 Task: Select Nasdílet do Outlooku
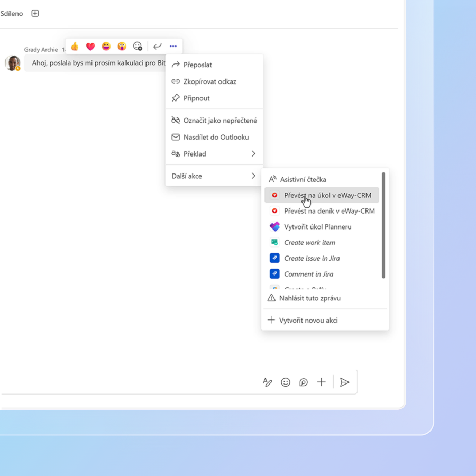click(214, 137)
